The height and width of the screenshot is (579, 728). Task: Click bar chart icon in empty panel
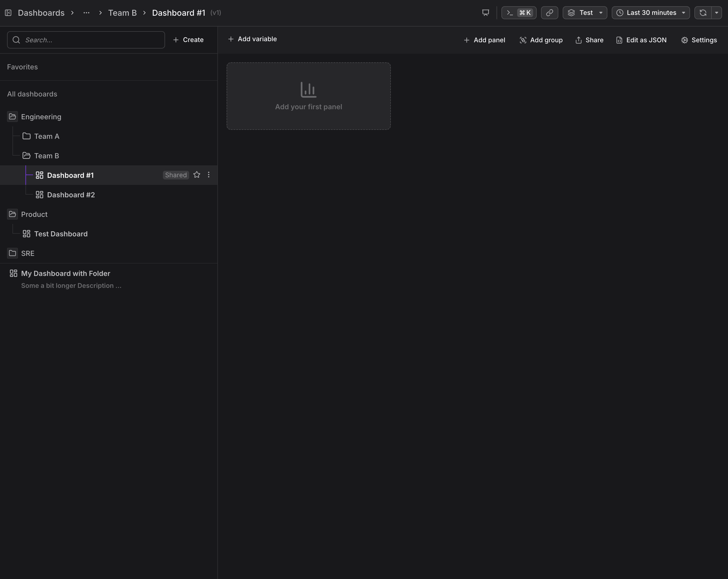(x=308, y=89)
